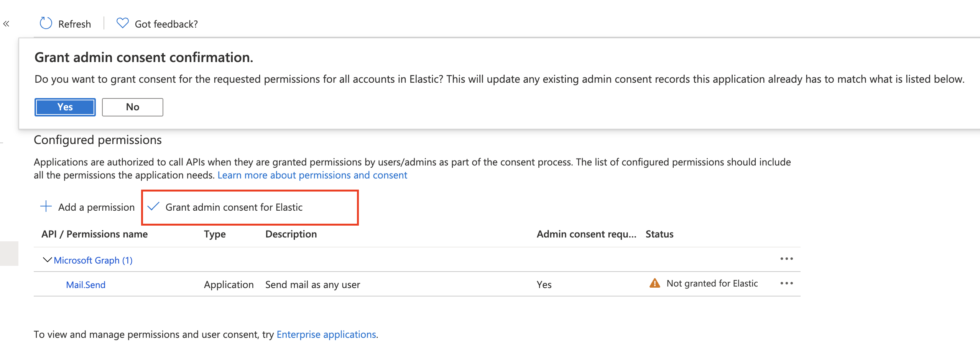Open the ellipsis menu for the Mail.Send row
Image resolution: width=980 pixels, height=357 pixels.
click(x=787, y=283)
